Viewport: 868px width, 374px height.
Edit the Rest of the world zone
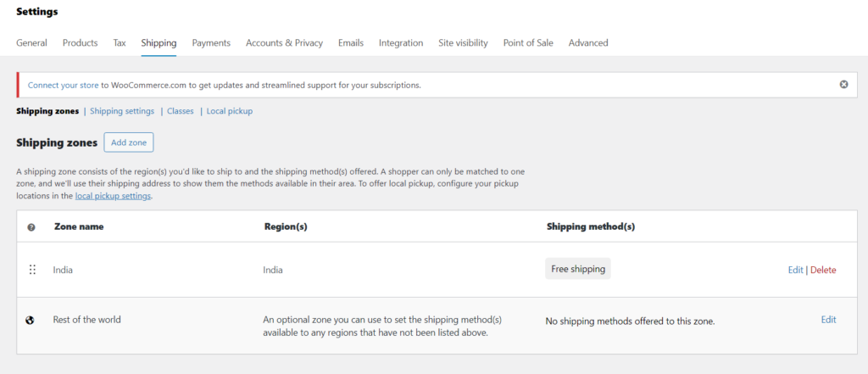tap(829, 320)
